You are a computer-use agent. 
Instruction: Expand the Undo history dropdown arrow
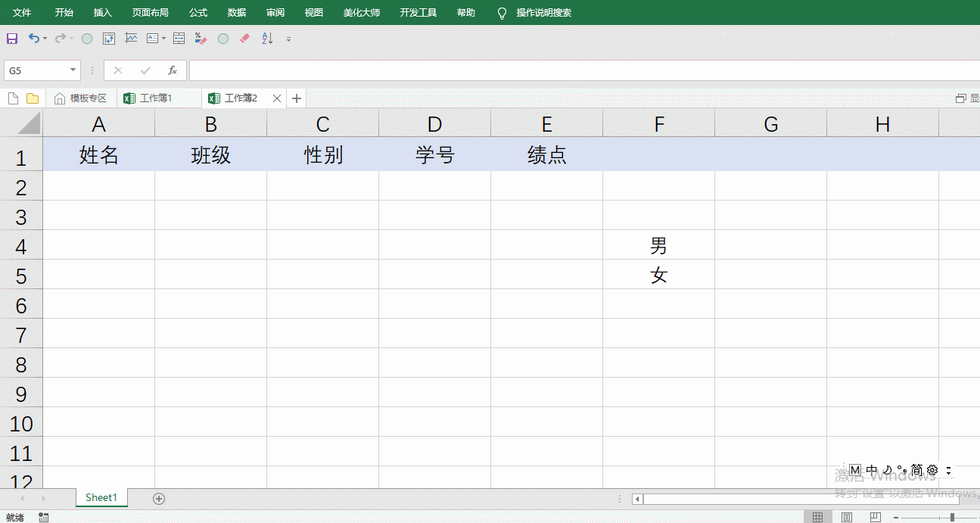pos(43,38)
